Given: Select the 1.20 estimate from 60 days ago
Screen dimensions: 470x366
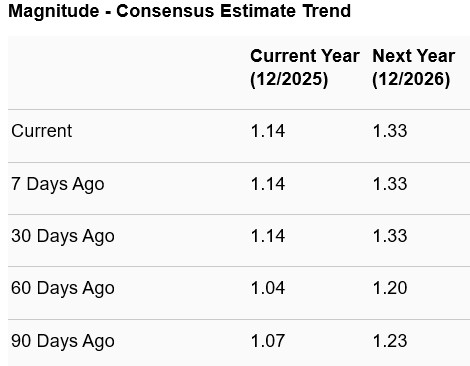Looking at the screenshot, I should pyautogui.click(x=390, y=288).
